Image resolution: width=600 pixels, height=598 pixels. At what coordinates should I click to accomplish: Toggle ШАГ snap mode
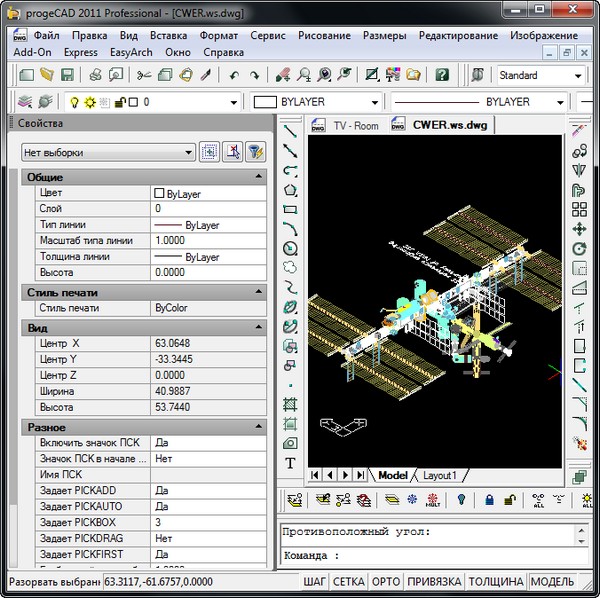(x=314, y=582)
